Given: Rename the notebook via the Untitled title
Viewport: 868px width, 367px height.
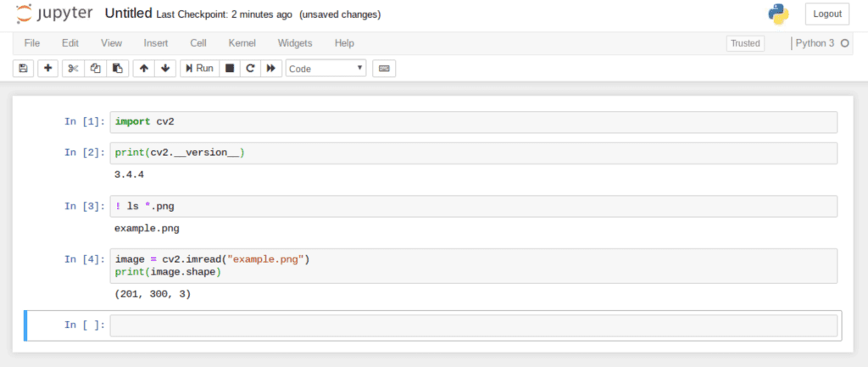Looking at the screenshot, I should [129, 14].
